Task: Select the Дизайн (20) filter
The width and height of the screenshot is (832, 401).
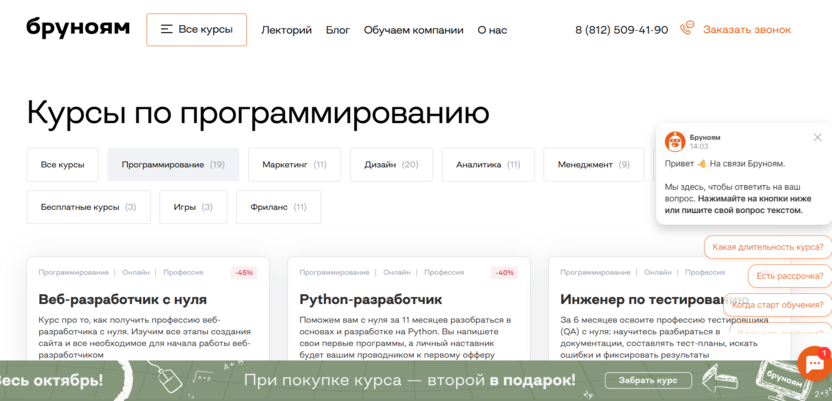Action: coord(392,164)
